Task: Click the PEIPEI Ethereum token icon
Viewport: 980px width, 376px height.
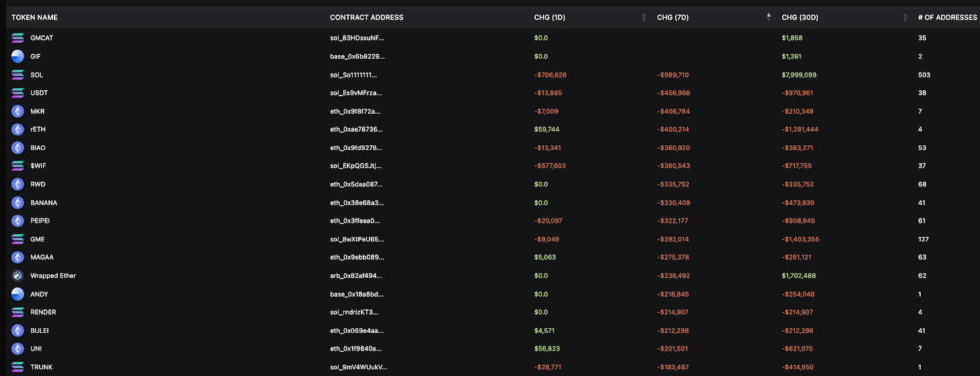Action: point(17,221)
